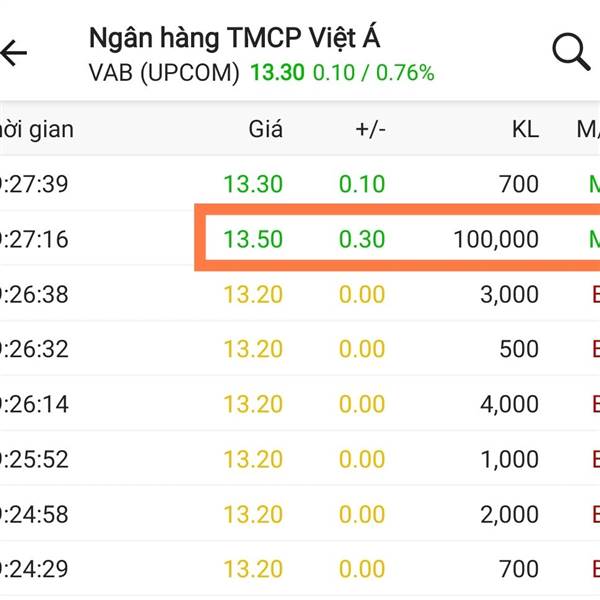This screenshot has height=600, width=600.
Task: Tap change 0.10 in the :27:39 row
Action: click(362, 184)
